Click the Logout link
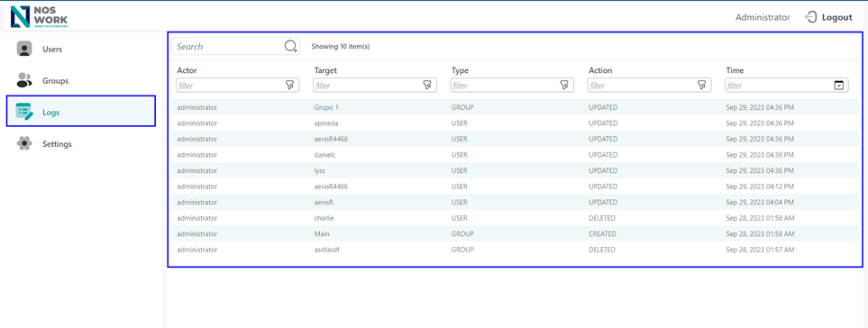The width and height of the screenshot is (868, 328). point(836,17)
